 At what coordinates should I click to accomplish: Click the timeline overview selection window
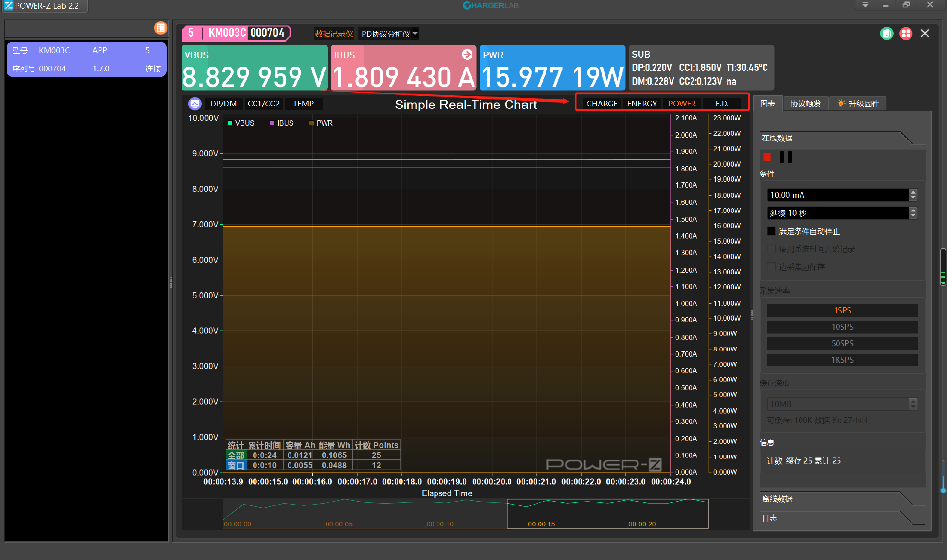(607, 514)
